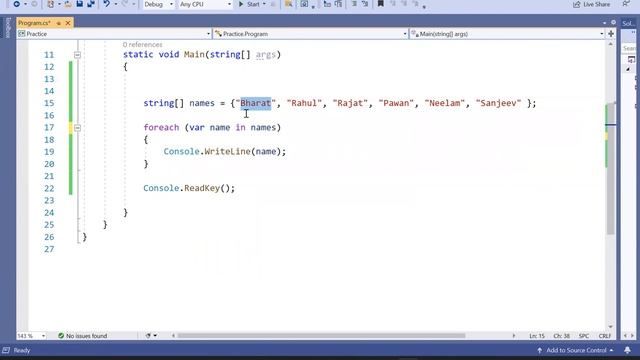Click the foreach keyword on line 17

tap(161, 127)
